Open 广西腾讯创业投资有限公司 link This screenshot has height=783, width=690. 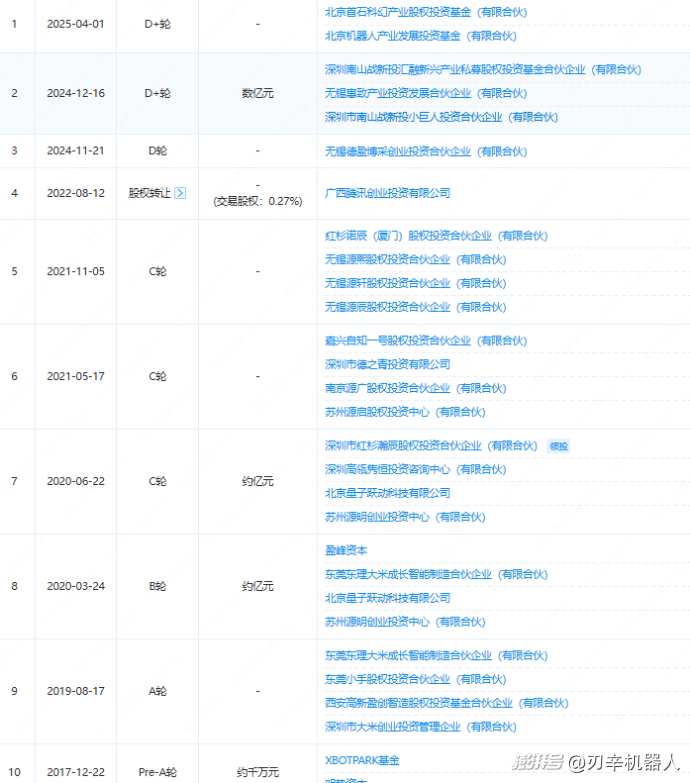point(387,193)
